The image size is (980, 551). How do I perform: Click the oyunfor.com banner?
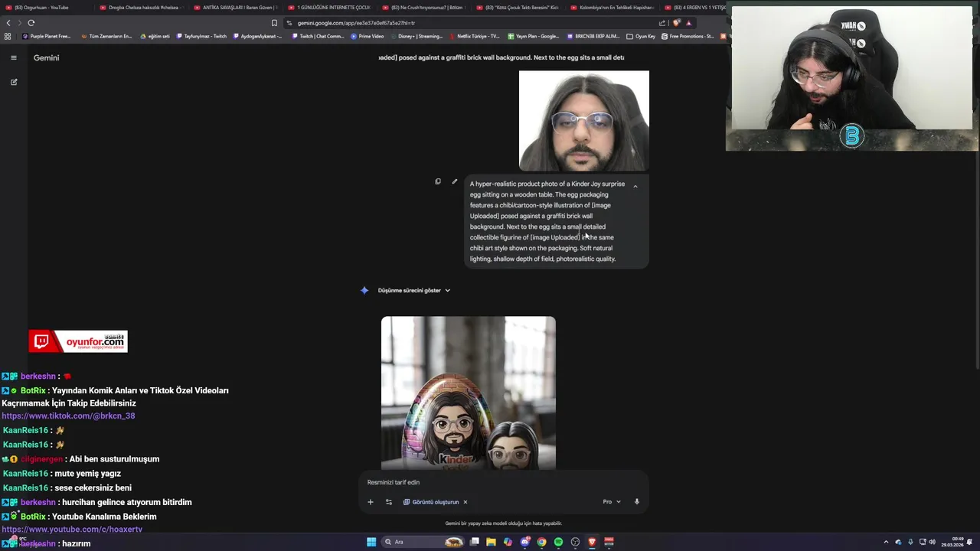pyautogui.click(x=78, y=341)
